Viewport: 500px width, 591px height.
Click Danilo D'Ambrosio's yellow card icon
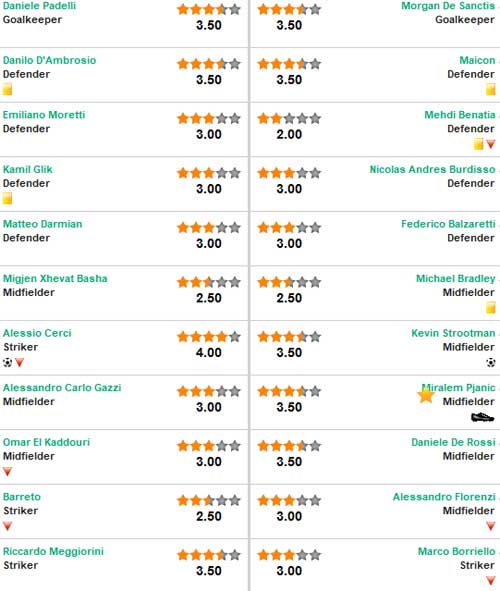coord(7,89)
